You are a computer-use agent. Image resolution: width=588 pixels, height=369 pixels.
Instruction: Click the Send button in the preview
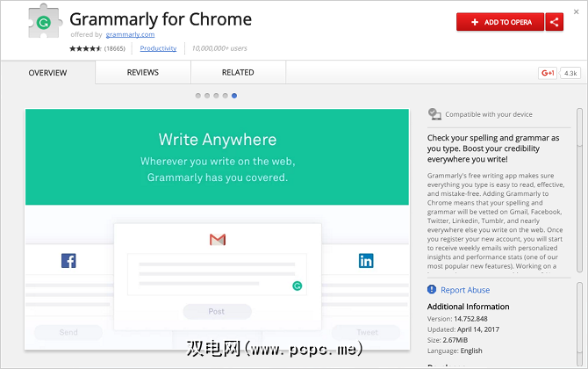(x=68, y=333)
